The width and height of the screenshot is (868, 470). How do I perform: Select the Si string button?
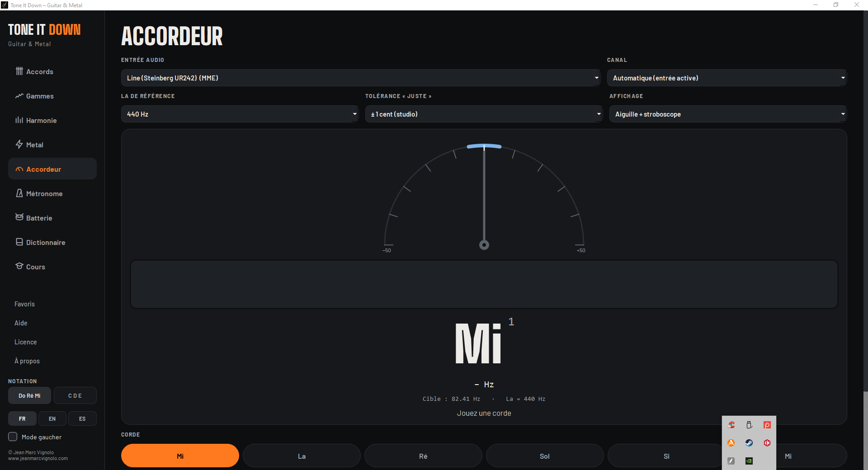coord(666,456)
